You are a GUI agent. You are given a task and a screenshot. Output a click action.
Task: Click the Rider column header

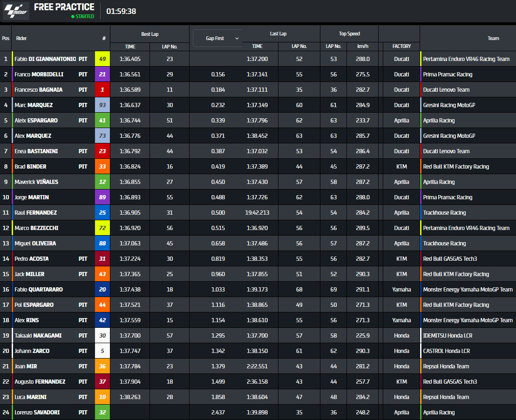(x=21, y=39)
